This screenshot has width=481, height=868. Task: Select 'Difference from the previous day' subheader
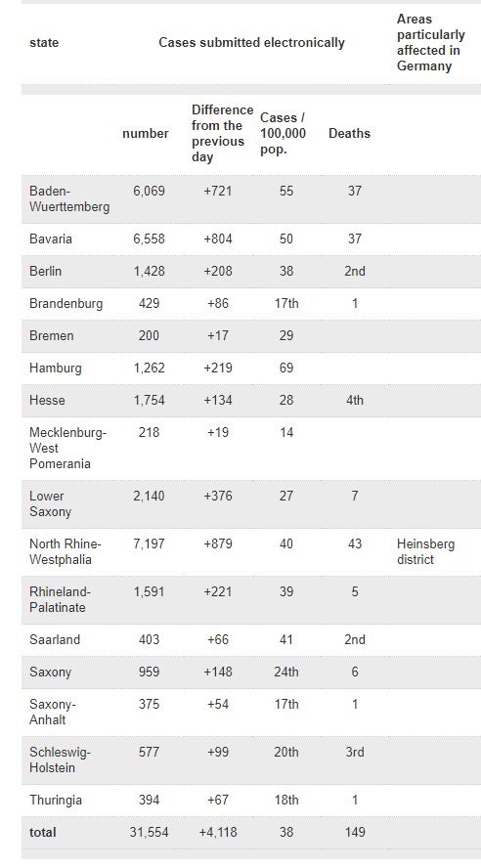click(x=222, y=133)
